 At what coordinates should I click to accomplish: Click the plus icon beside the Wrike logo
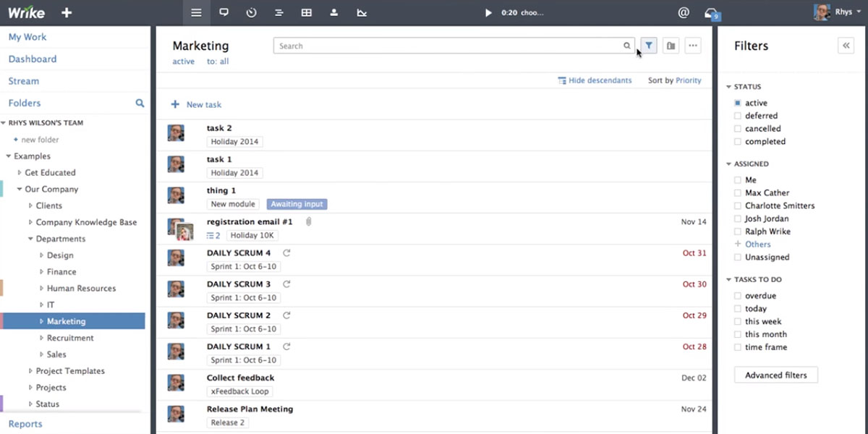(67, 13)
